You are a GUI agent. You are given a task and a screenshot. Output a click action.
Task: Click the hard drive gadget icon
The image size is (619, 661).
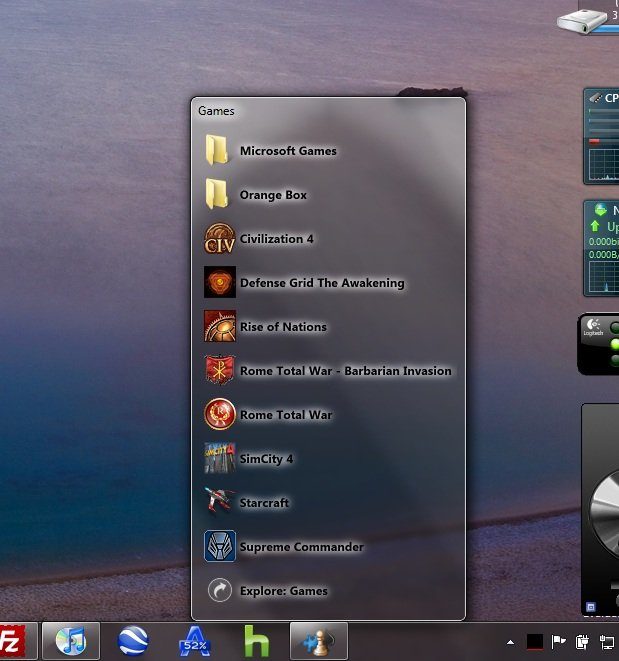582,19
